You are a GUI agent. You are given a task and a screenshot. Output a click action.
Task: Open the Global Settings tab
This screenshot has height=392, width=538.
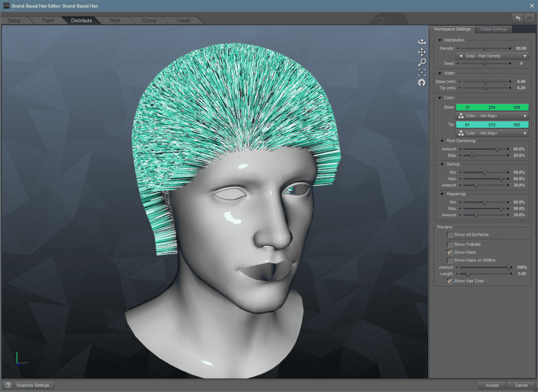(493, 29)
